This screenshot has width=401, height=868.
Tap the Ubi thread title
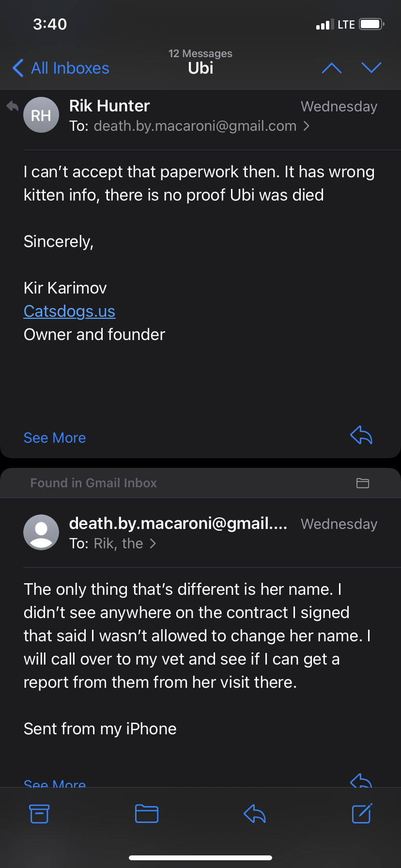[x=200, y=68]
